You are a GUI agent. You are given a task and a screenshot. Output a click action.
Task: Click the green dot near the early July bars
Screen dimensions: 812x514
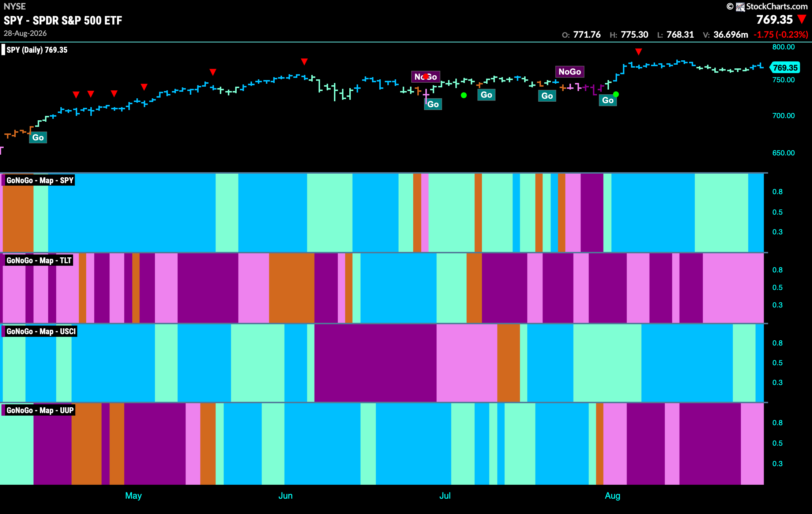[x=464, y=95]
